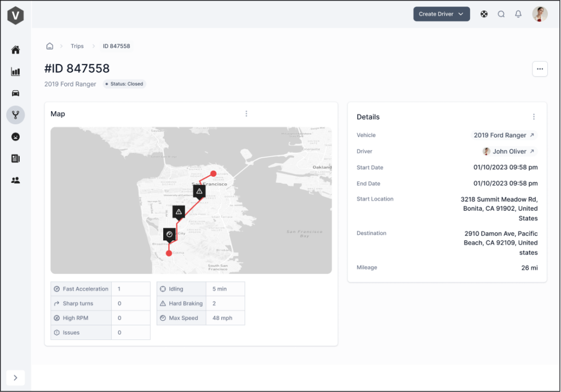Click the Home icon in sidebar
Screen dimensions: 561x392
(x=15, y=50)
